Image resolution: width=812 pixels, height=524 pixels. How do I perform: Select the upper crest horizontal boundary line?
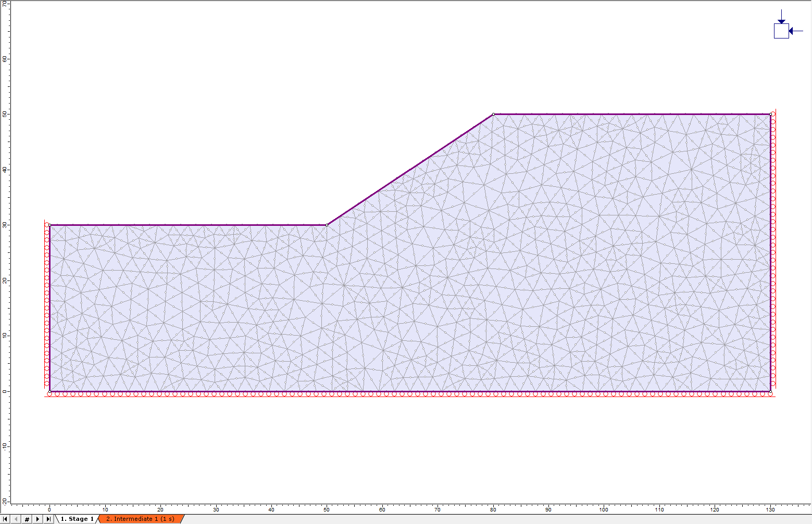coord(632,114)
